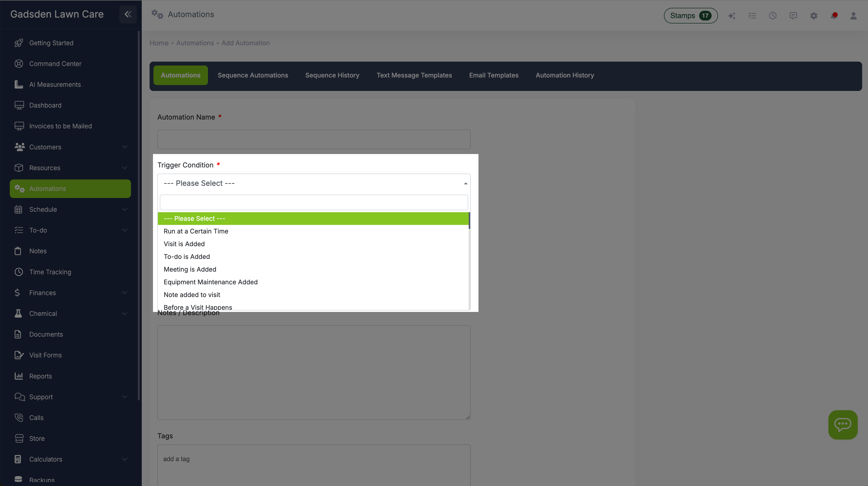Select 'Visit is Added' trigger option
This screenshot has width=868, height=486.
pos(184,244)
